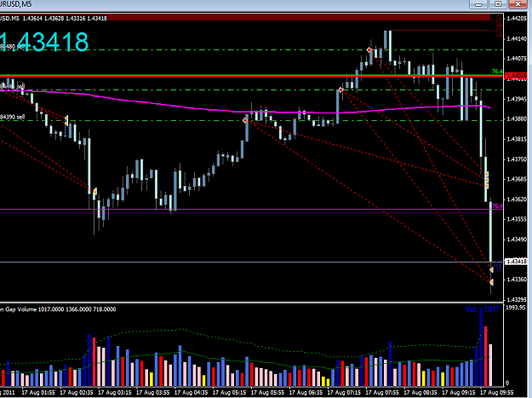Click the 1.43620 price scale label
Viewport: 532px width, 398px height.
pos(517,199)
